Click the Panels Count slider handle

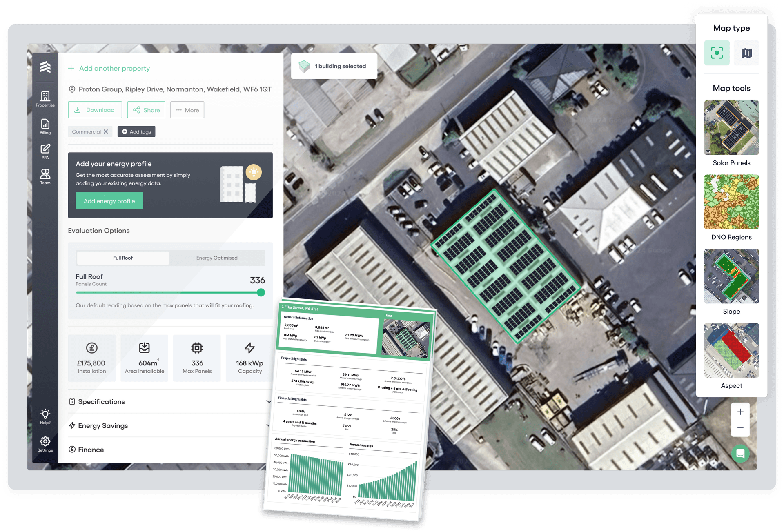pyautogui.click(x=261, y=292)
